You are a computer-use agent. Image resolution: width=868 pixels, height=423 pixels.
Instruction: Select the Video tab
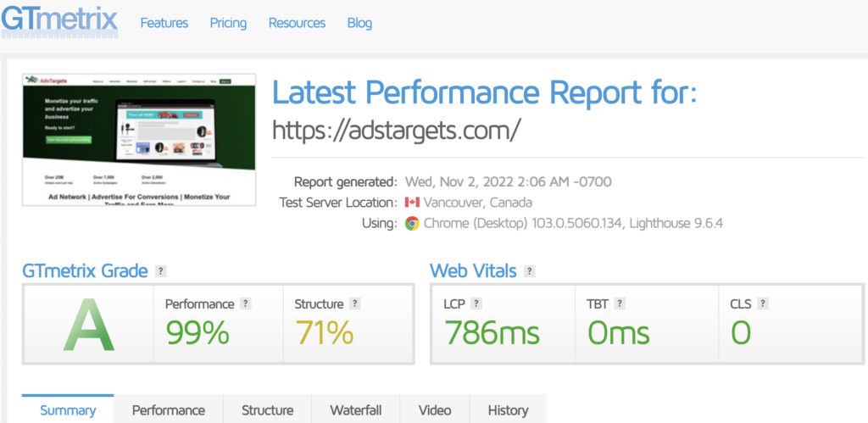click(435, 410)
